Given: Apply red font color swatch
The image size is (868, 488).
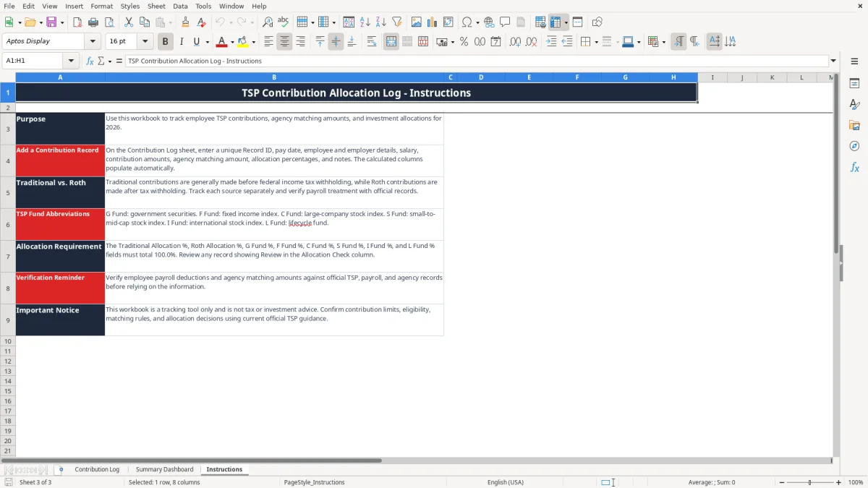Looking at the screenshot, I should pyautogui.click(x=221, y=42).
